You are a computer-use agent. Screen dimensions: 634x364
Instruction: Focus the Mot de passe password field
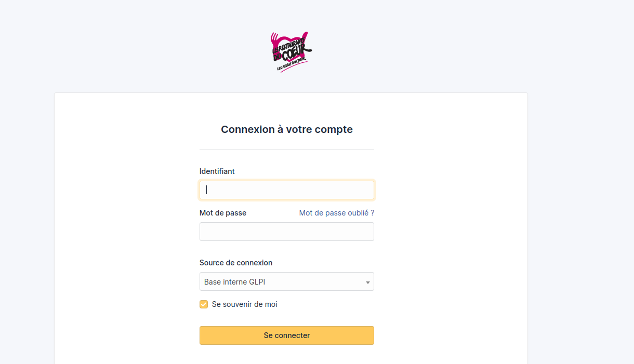(286, 232)
